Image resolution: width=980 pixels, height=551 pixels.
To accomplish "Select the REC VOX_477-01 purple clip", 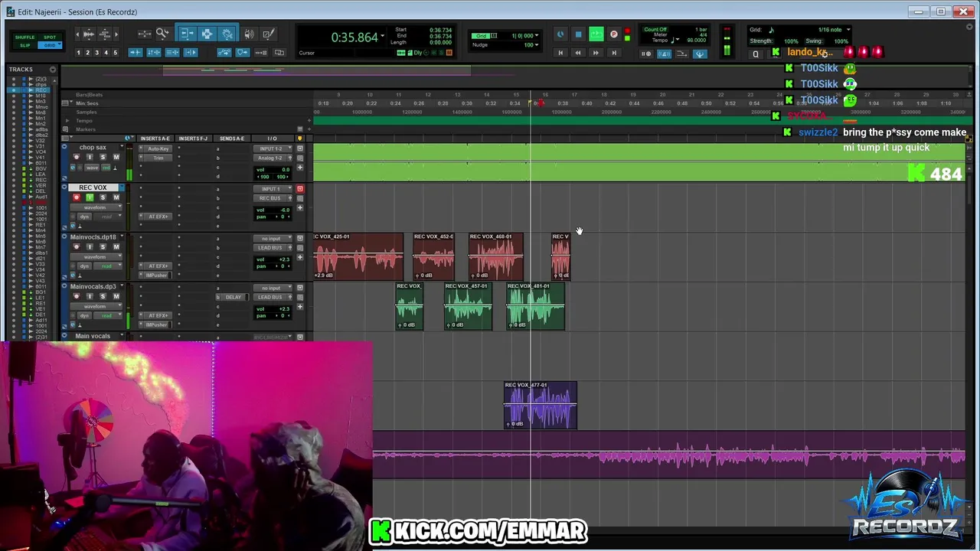I will click(541, 406).
